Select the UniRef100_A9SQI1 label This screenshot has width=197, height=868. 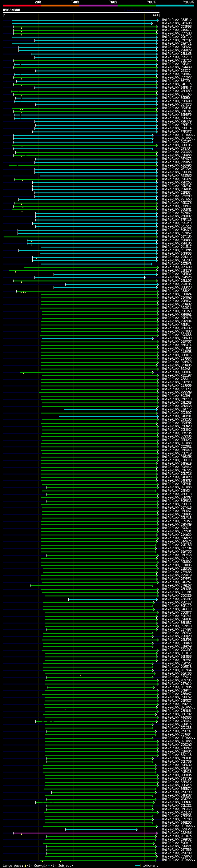pos(177,308)
